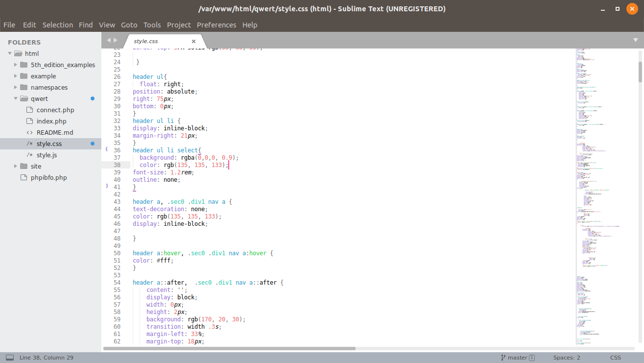Click the site folder icon
The width and height of the screenshot is (644, 363).
click(x=24, y=166)
